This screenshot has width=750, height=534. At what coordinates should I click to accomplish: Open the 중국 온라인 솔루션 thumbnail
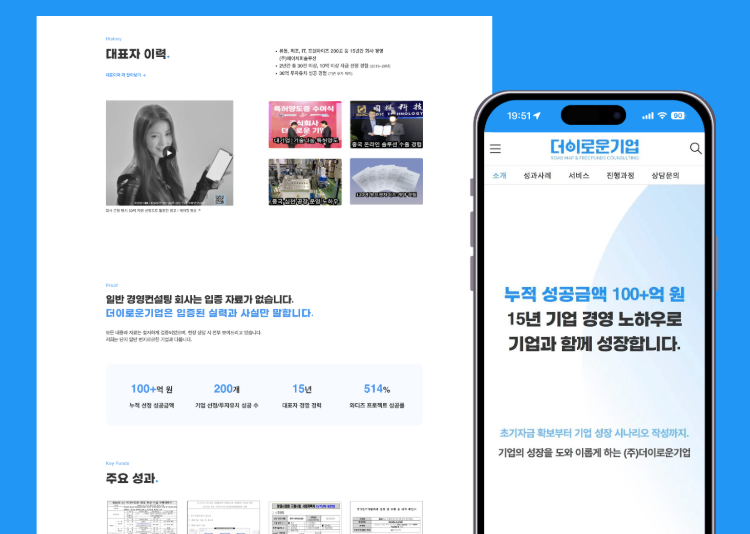(x=386, y=124)
